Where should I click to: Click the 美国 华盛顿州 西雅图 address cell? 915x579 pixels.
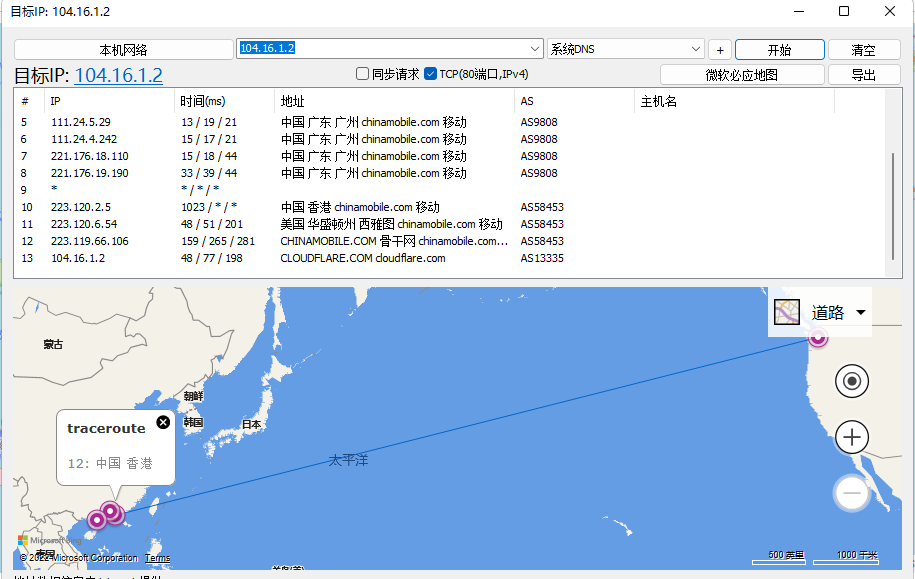coord(392,224)
